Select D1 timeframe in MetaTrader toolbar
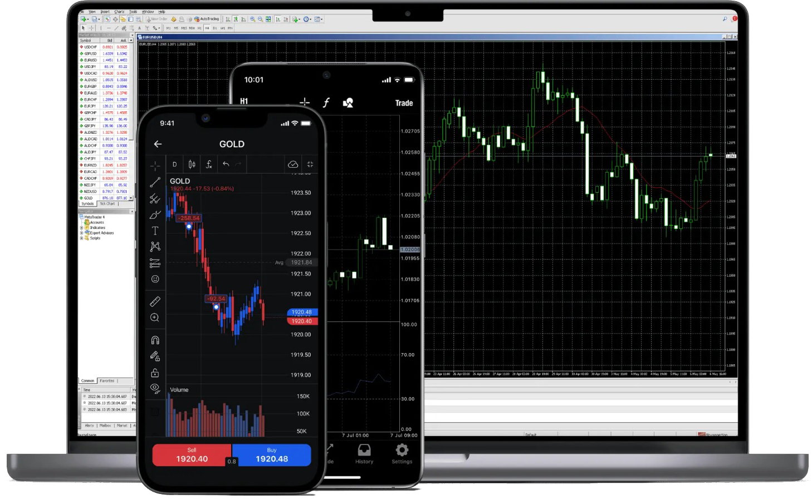812x504 pixels. [x=214, y=28]
